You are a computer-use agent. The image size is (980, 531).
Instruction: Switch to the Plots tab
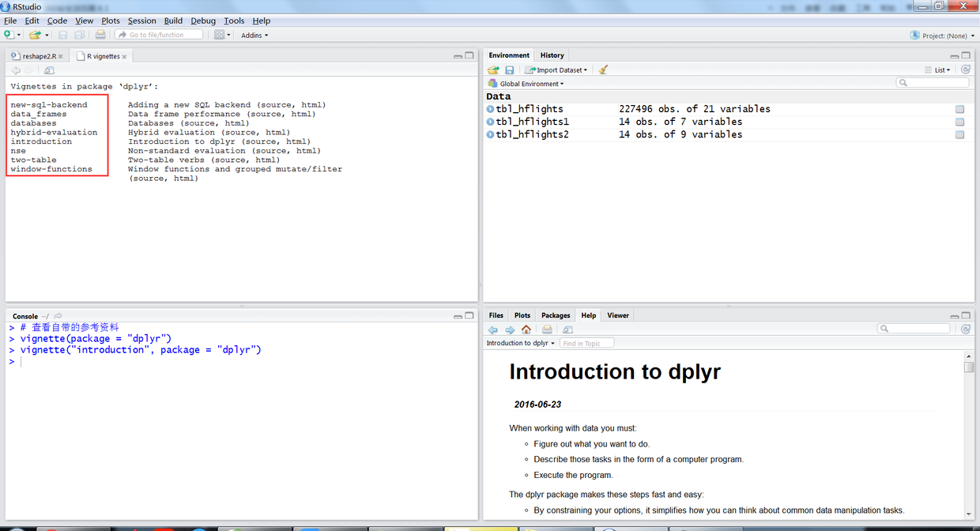click(522, 315)
